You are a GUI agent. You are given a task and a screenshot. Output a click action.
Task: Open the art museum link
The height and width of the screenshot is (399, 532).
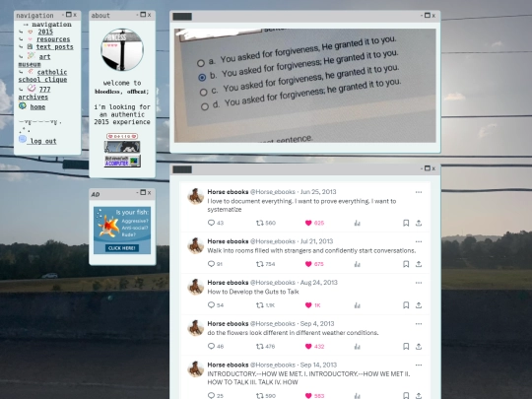click(x=34, y=60)
